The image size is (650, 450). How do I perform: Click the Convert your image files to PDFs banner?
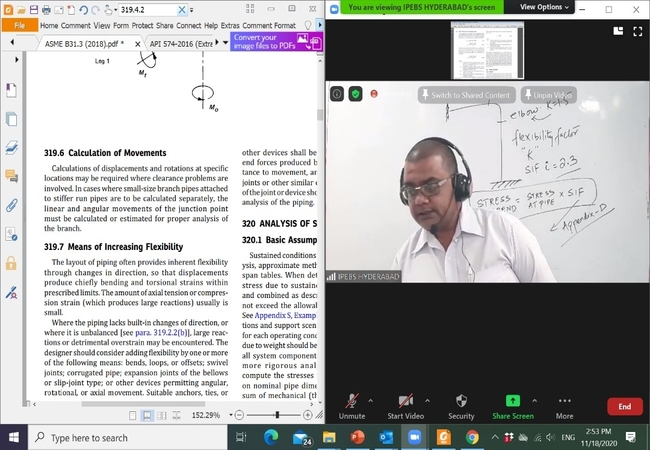pyautogui.click(x=276, y=42)
